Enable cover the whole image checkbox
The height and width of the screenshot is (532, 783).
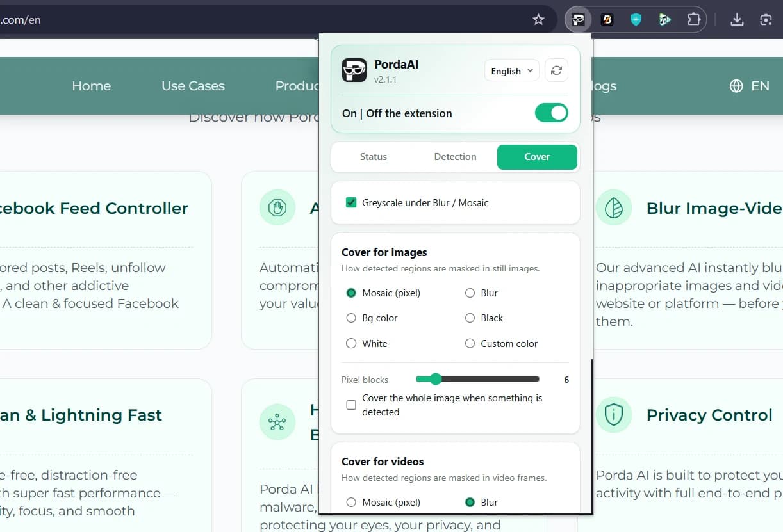(351, 405)
